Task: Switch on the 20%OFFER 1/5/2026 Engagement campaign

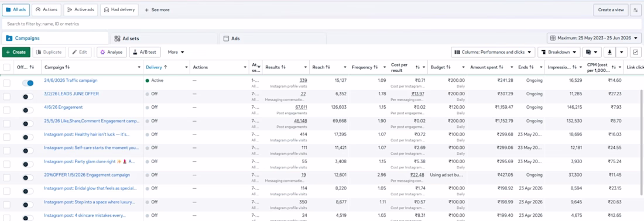Action: tap(28, 178)
